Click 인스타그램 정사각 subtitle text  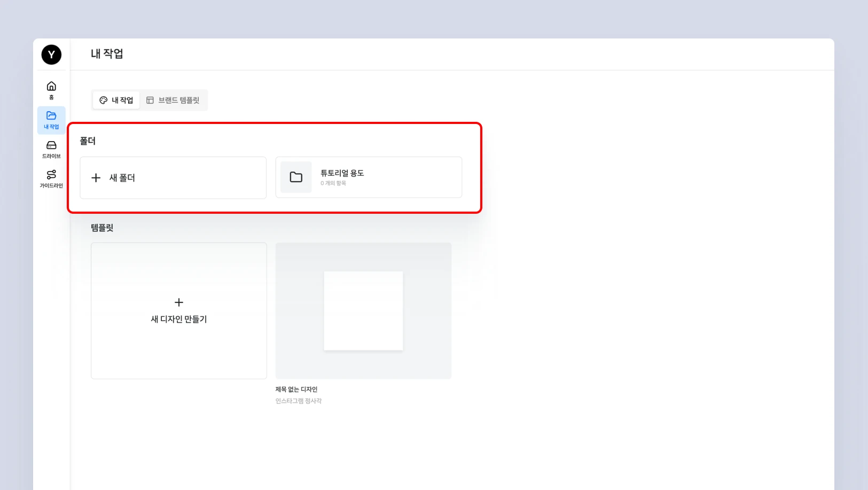[x=299, y=401]
